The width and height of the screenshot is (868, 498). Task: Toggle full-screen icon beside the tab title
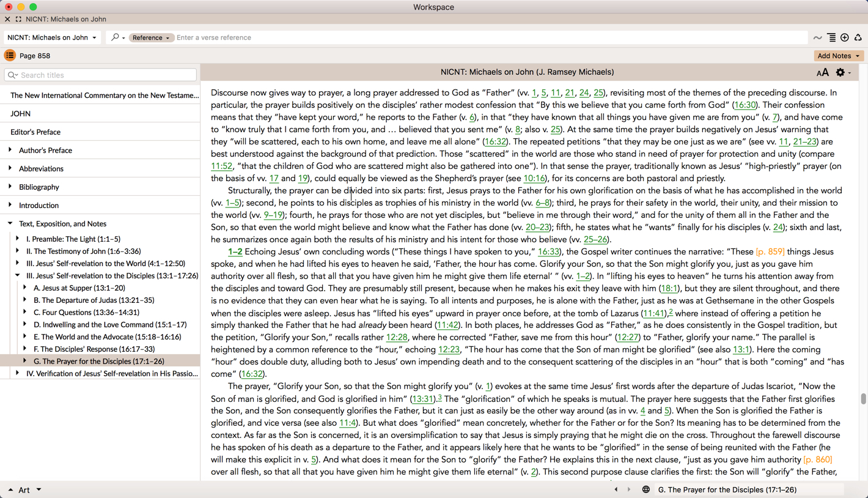coord(18,19)
